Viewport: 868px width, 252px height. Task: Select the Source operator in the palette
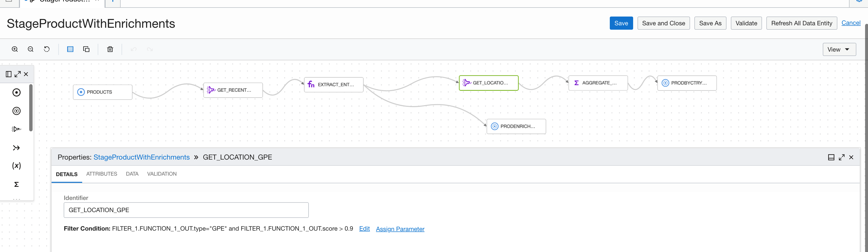[16, 92]
